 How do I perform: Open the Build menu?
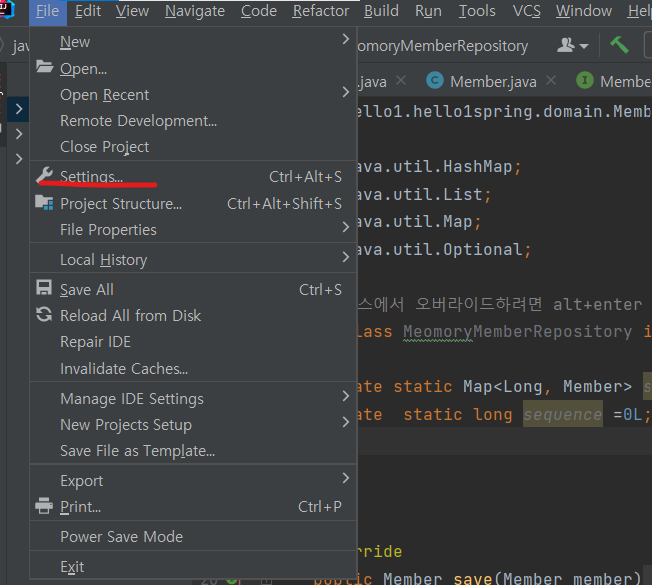[x=381, y=11]
